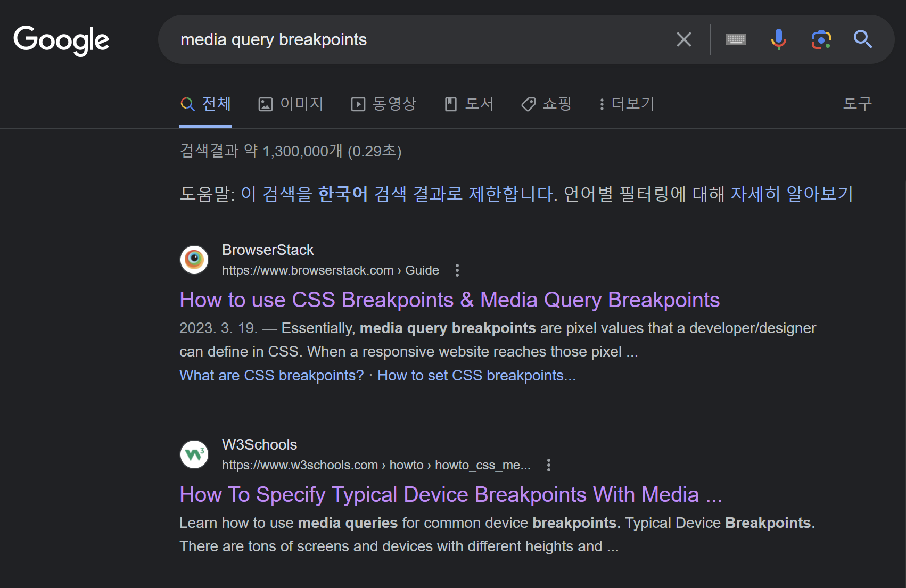Click the BrowserStack favicon

coord(194,260)
